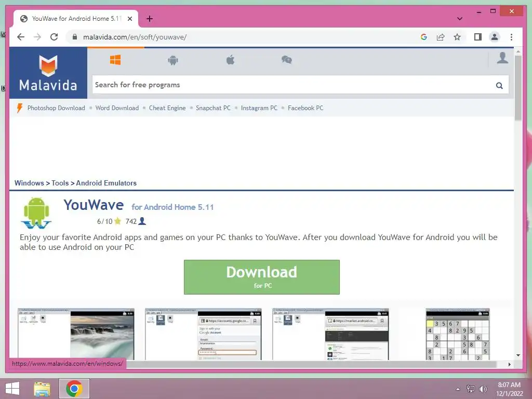532x399 pixels.
Task: Click the YouWave title heading
Action: click(94, 205)
